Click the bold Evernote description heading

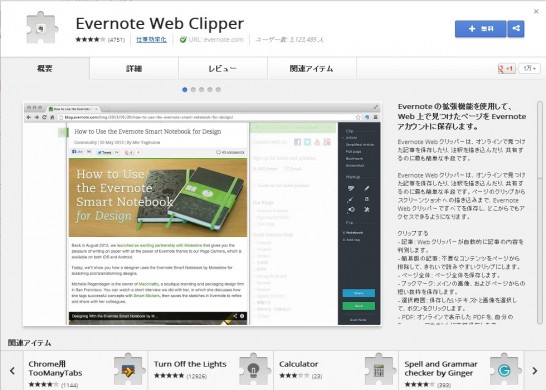click(x=462, y=117)
